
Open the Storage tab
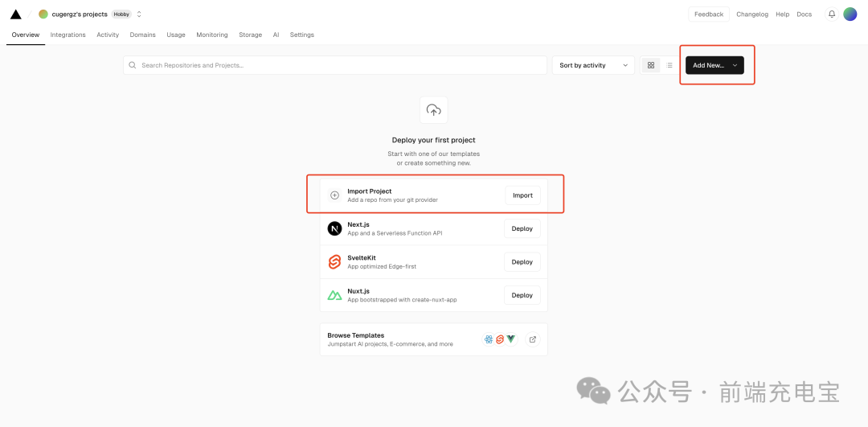pyautogui.click(x=250, y=35)
